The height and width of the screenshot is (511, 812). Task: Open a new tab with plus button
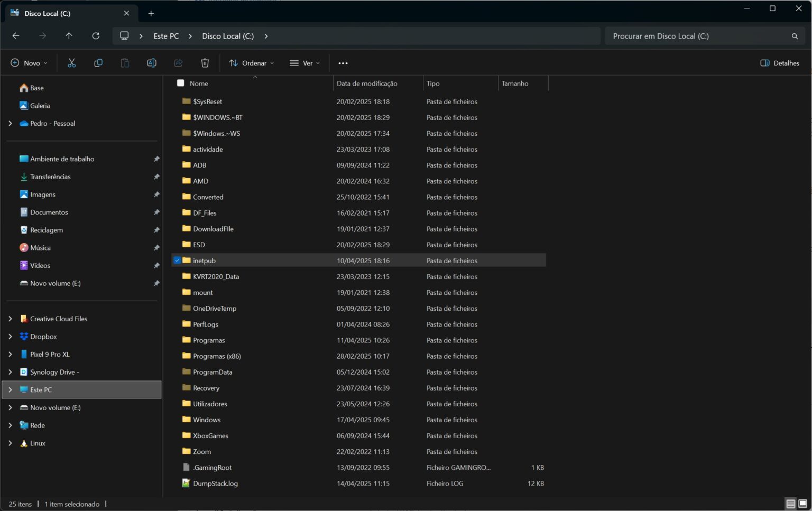click(x=151, y=13)
